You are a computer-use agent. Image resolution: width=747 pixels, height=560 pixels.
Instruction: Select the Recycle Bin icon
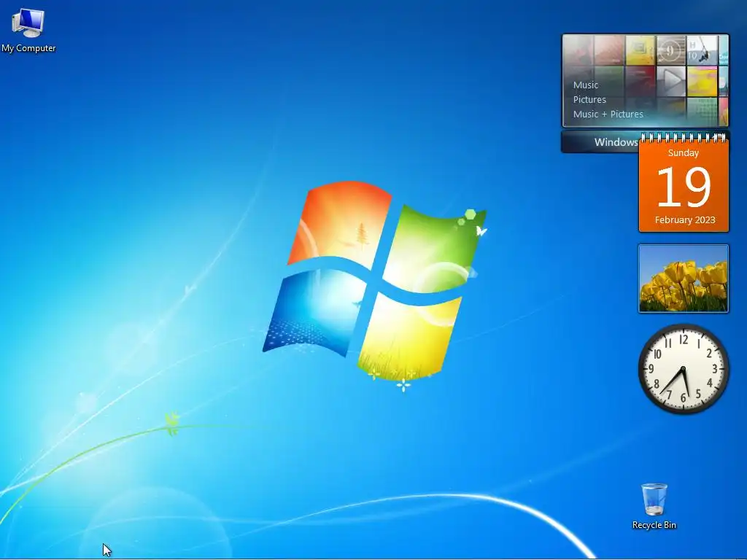(654, 506)
